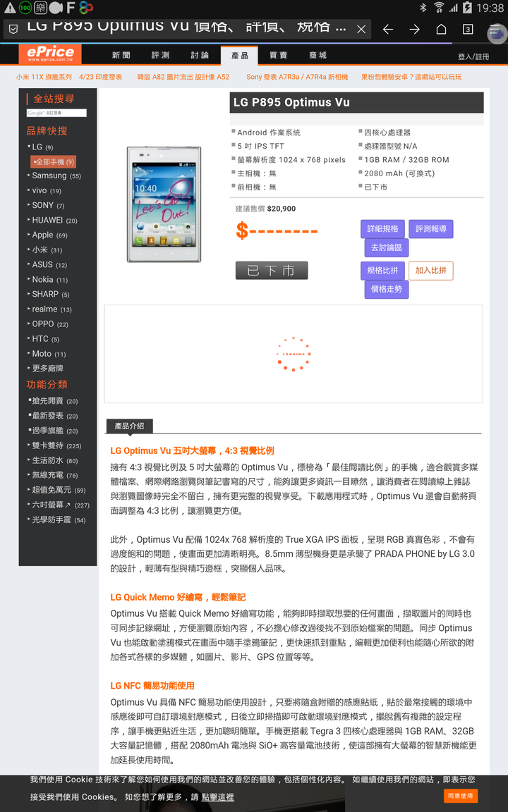Tap the Wi-Fi status bar icon

(439, 7)
